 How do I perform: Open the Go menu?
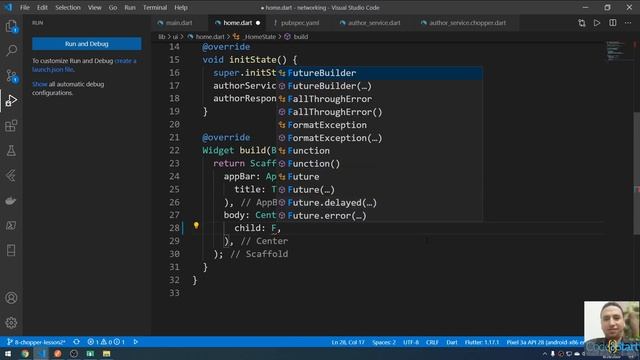point(113,7)
